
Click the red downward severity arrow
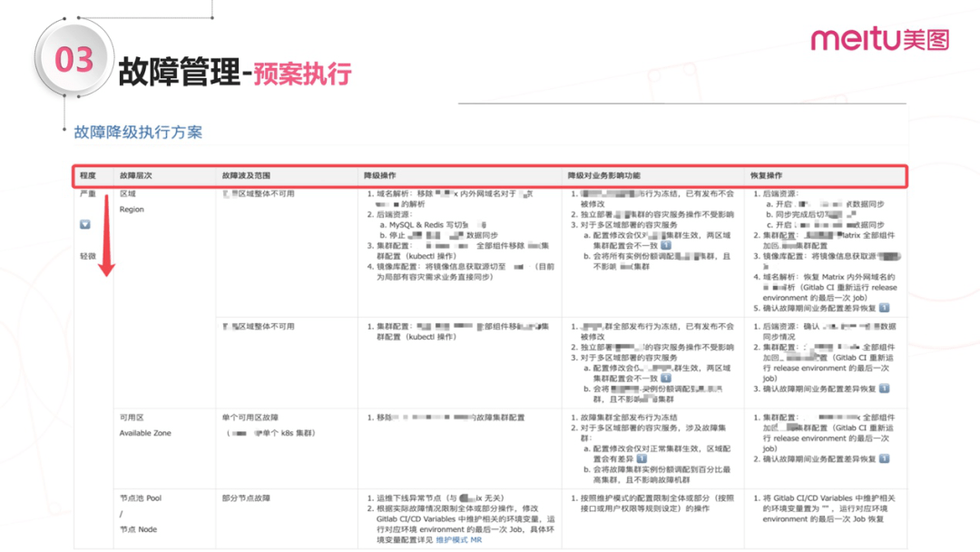[107, 235]
